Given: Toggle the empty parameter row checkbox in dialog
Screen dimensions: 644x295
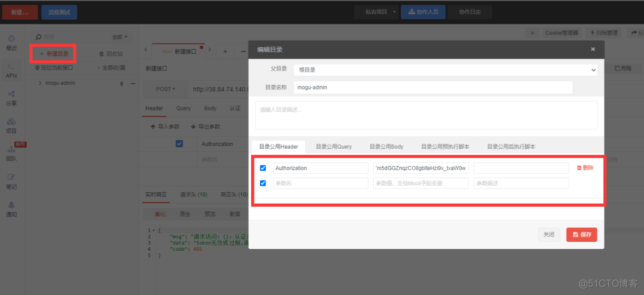Looking at the screenshot, I should click(x=263, y=183).
